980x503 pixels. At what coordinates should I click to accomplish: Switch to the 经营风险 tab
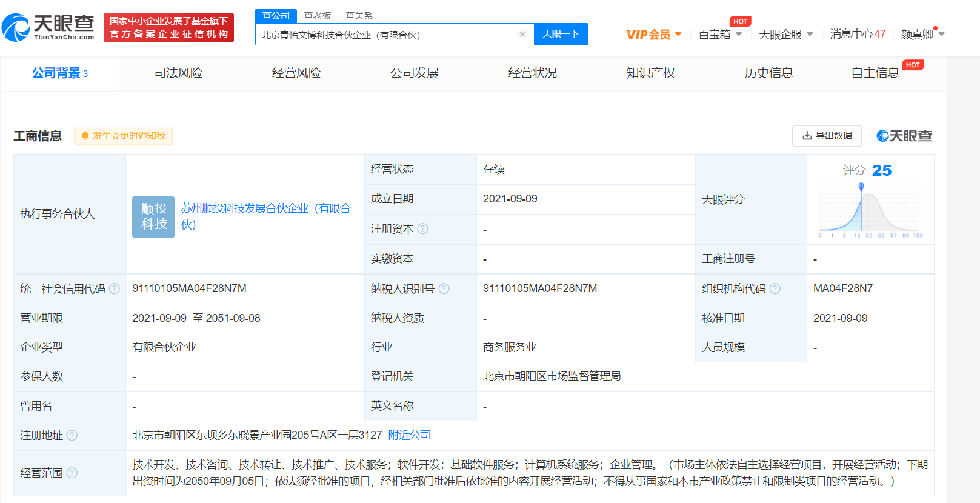[x=296, y=73]
